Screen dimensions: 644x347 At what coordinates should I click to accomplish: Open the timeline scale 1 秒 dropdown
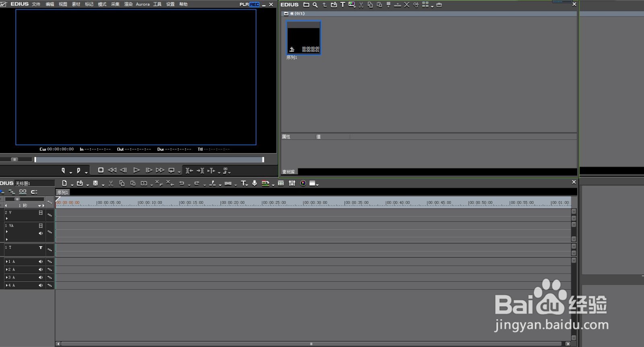[40, 206]
